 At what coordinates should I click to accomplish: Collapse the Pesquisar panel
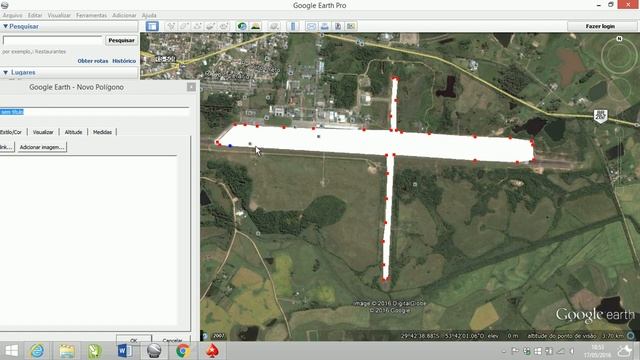pyautogui.click(x=5, y=26)
